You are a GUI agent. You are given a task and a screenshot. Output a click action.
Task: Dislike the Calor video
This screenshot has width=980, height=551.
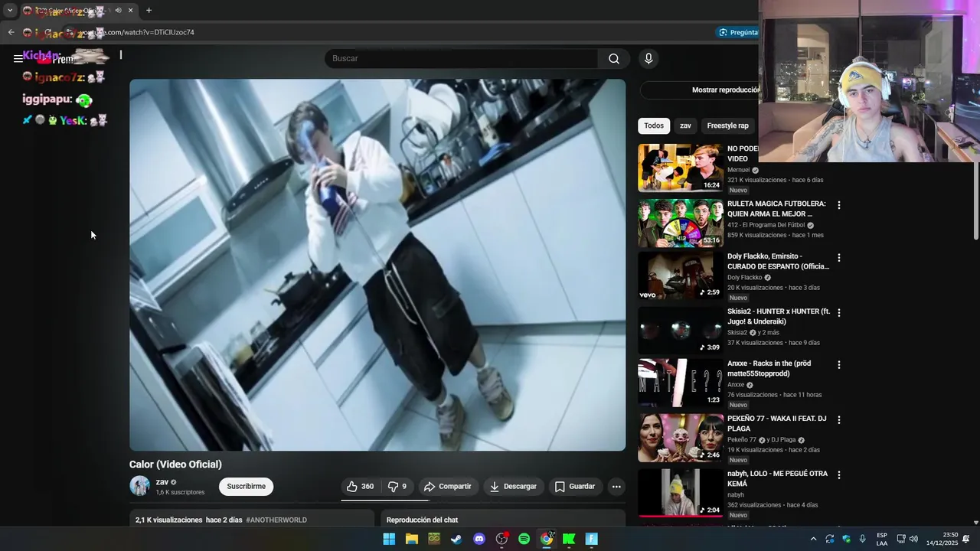397,487
